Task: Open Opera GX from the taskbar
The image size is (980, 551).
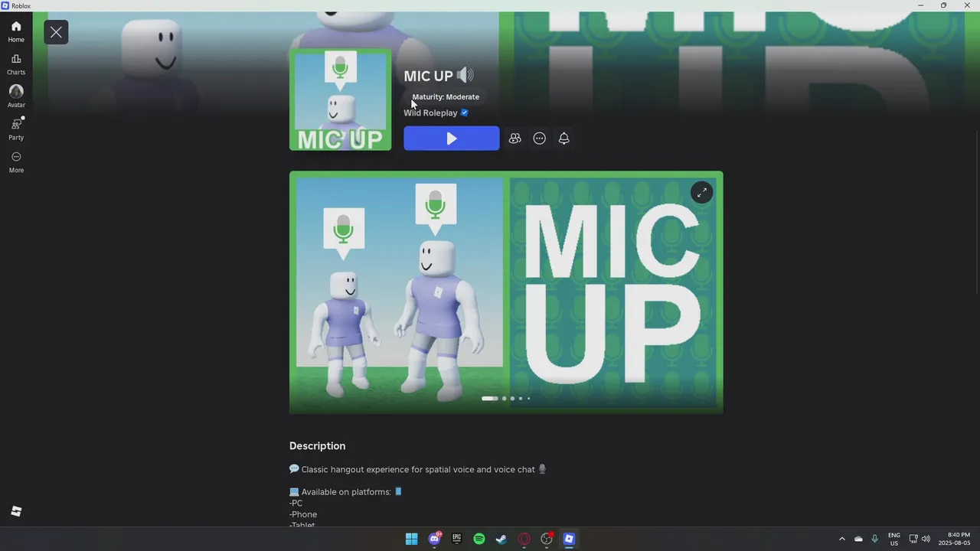Action: [x=524, y=539]
